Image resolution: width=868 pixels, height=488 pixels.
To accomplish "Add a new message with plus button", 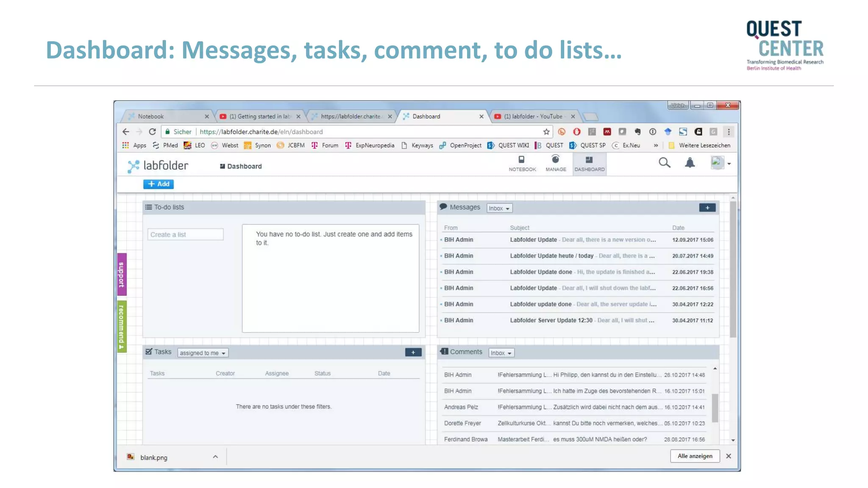I will pos(707,208).
